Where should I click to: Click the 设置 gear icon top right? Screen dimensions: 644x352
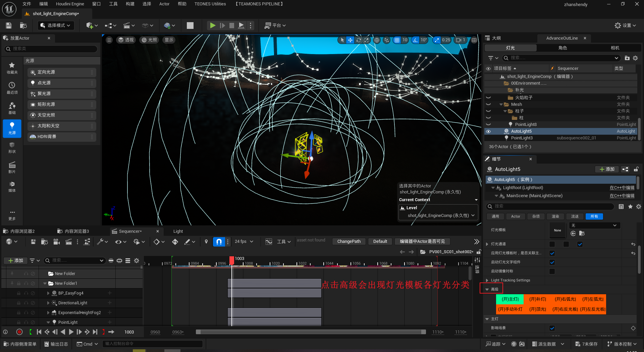click(x=618, y=26)
